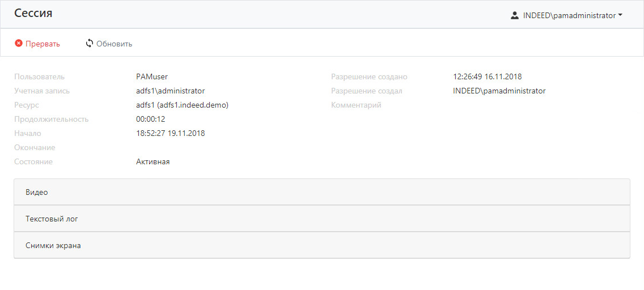Viewport: 644px width, 290px height.
Task: Click the Комментарий field label
Action: (x=356, y=105)
